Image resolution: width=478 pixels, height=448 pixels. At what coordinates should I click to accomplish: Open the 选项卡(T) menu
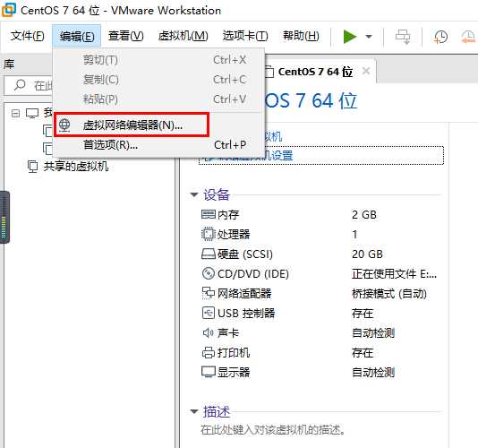(245, 36)
